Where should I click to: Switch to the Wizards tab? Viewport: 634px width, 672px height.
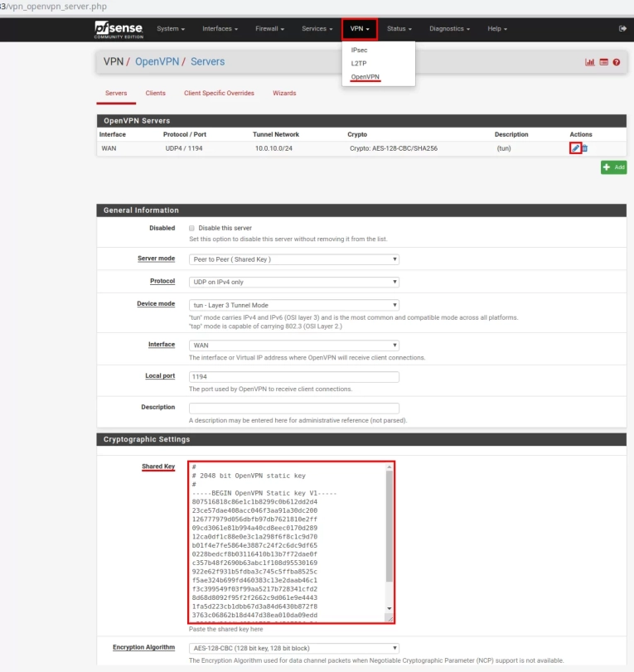pyautogui.click(x=284, y=93)
